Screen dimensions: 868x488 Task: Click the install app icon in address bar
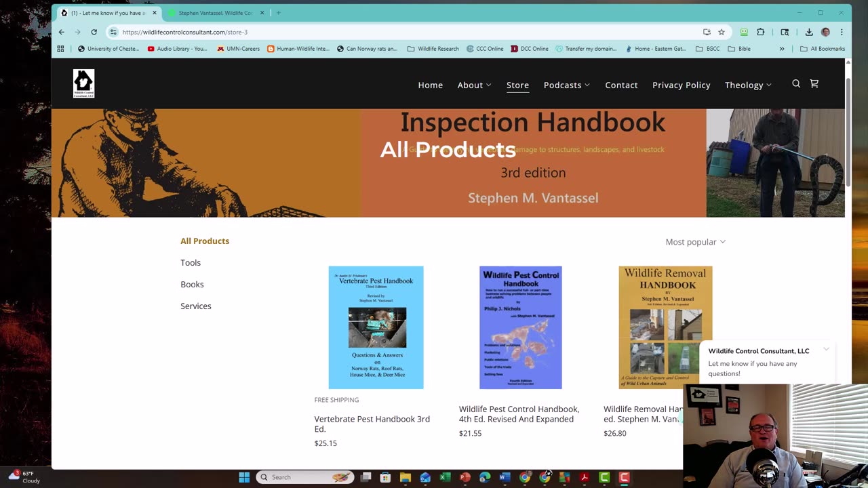[x=707, y=32]
